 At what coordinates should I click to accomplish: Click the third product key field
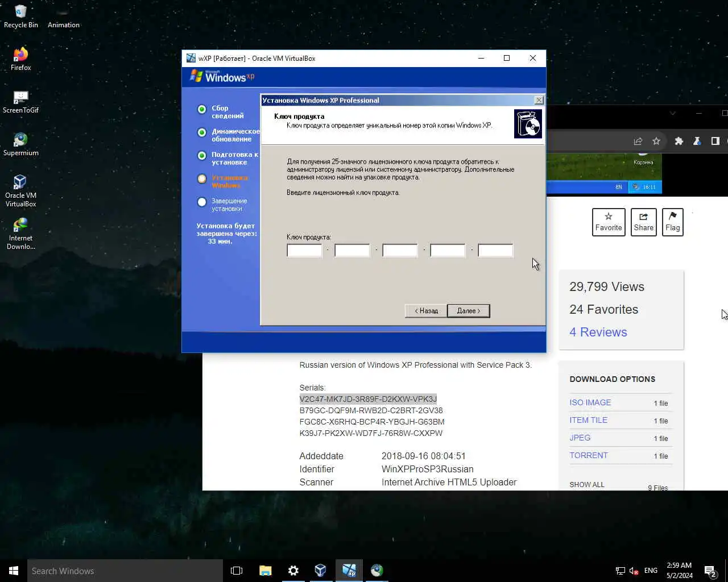[400, 251]
